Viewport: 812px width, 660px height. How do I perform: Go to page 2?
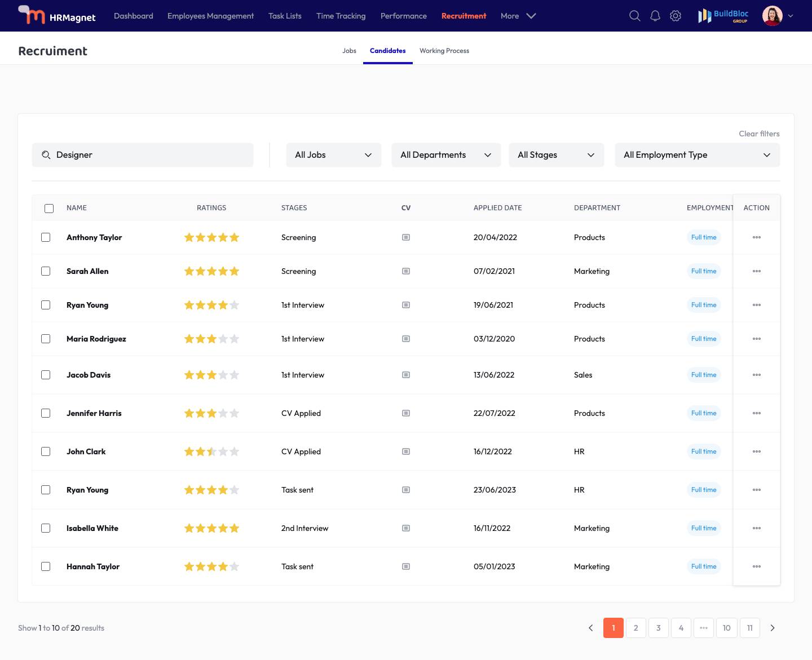(x=636, y=628)
